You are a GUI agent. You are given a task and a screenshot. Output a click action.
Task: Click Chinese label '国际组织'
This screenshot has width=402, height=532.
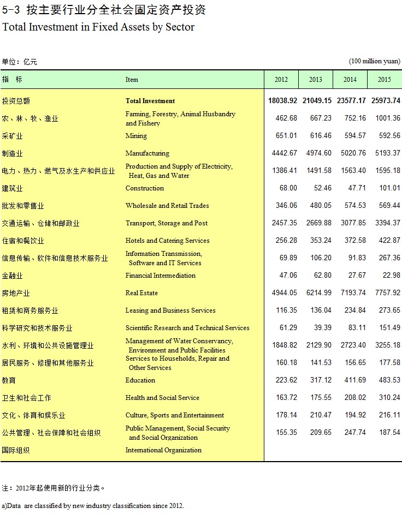[x=16, y=451]
